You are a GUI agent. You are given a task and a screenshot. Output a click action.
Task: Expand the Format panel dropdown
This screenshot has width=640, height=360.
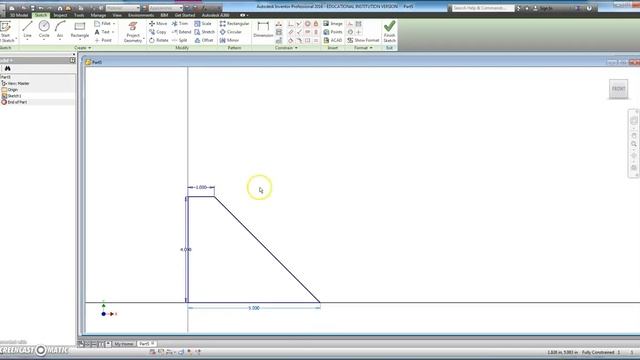click(363, 48)
